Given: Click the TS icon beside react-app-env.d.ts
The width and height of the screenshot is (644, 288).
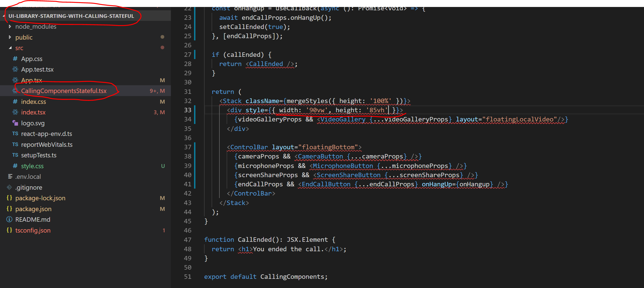Looking at the screenshot, I should coord(15,134).
